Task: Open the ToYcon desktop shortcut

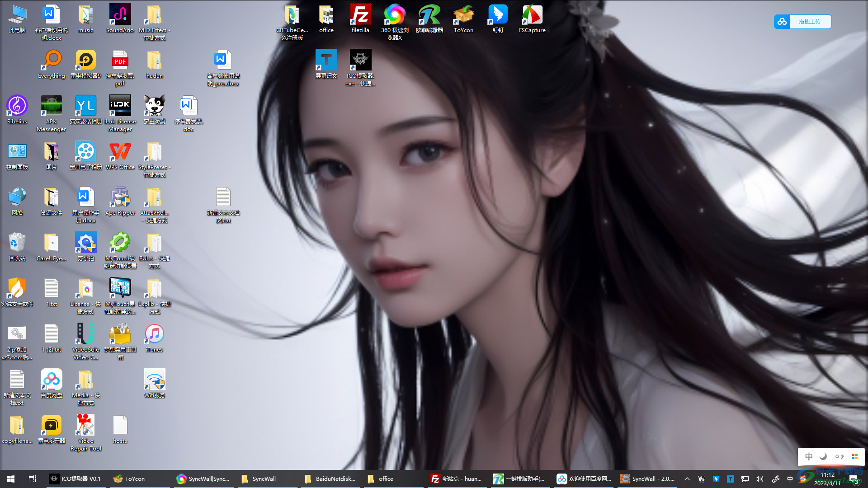Action: pyautogui.click(x=463, y=17)
